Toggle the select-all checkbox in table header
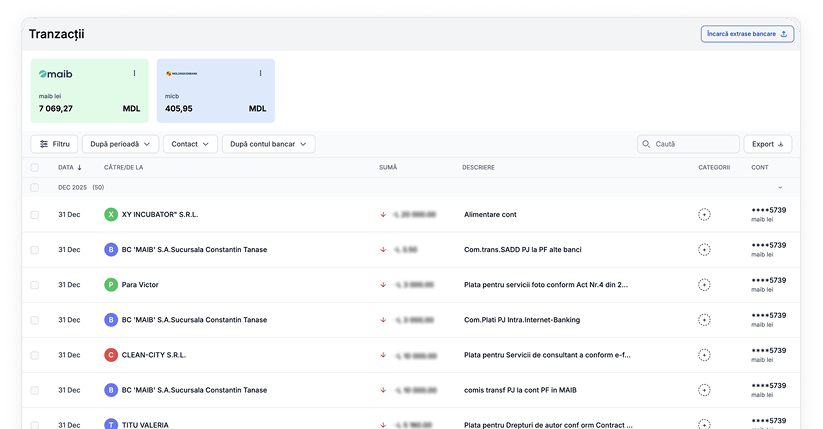 pos(35,167)
